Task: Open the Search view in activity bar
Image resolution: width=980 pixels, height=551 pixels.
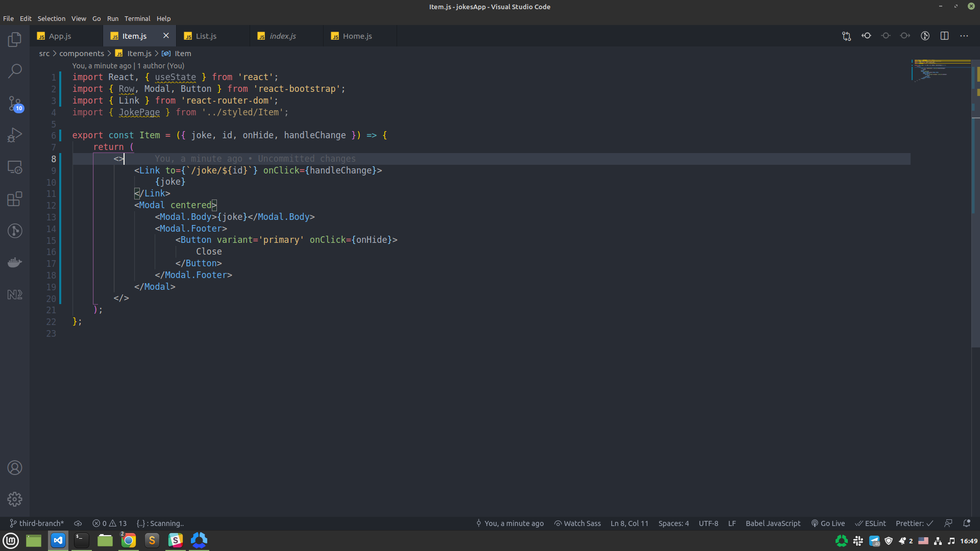Action: pos(15,71)
